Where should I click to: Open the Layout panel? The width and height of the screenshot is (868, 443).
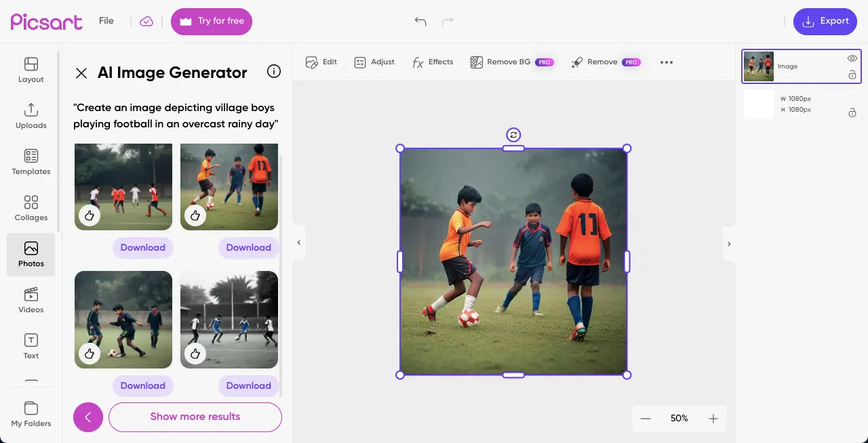pos(31,70)
